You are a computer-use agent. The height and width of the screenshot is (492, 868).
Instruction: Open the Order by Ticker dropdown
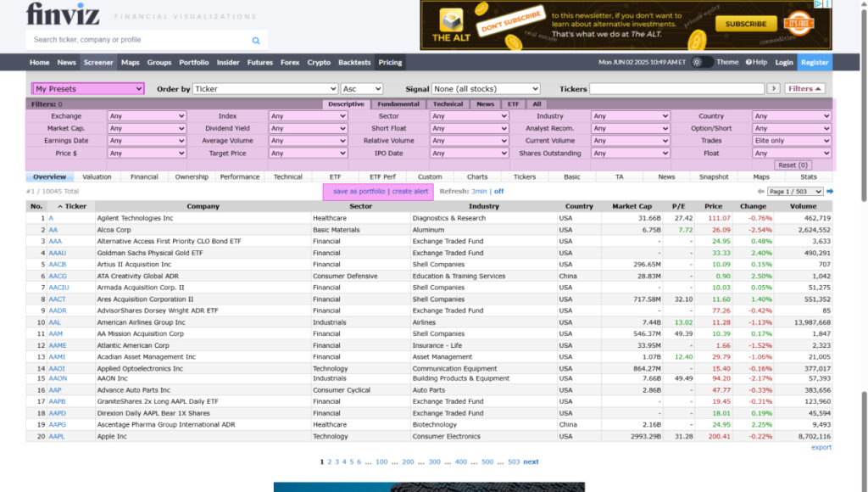[x=265, y=89]
